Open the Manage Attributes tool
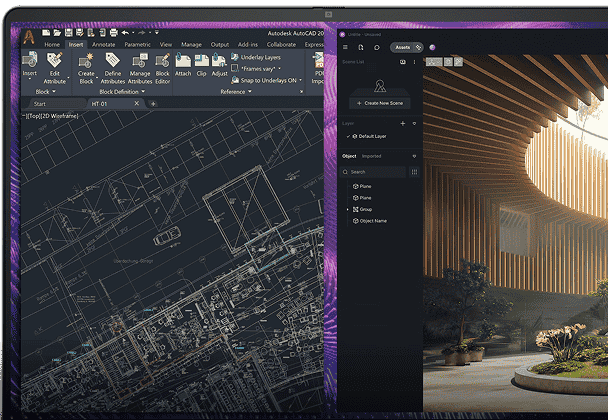The width and height of the screenshot is (608, 420). click(x=140, y=68)
